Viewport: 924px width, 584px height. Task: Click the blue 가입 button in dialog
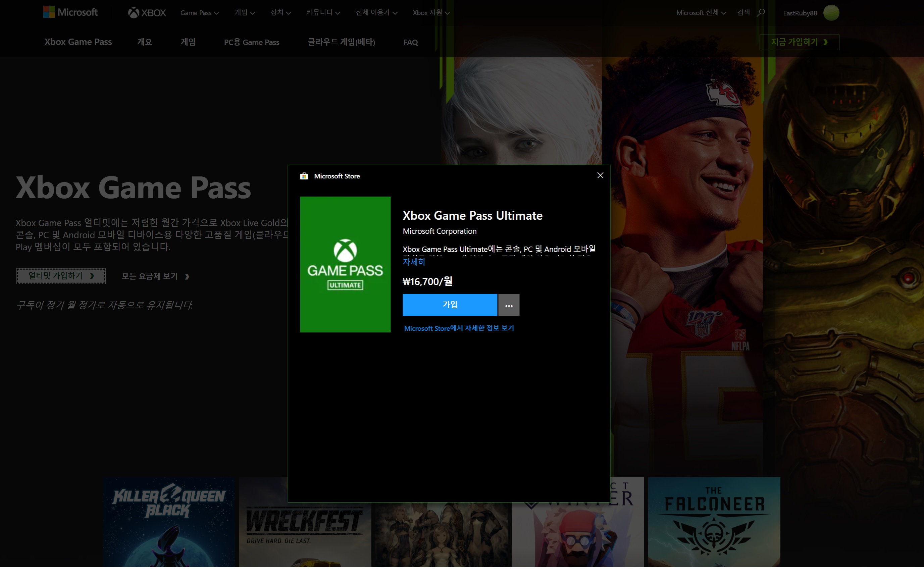pos(450,305)
